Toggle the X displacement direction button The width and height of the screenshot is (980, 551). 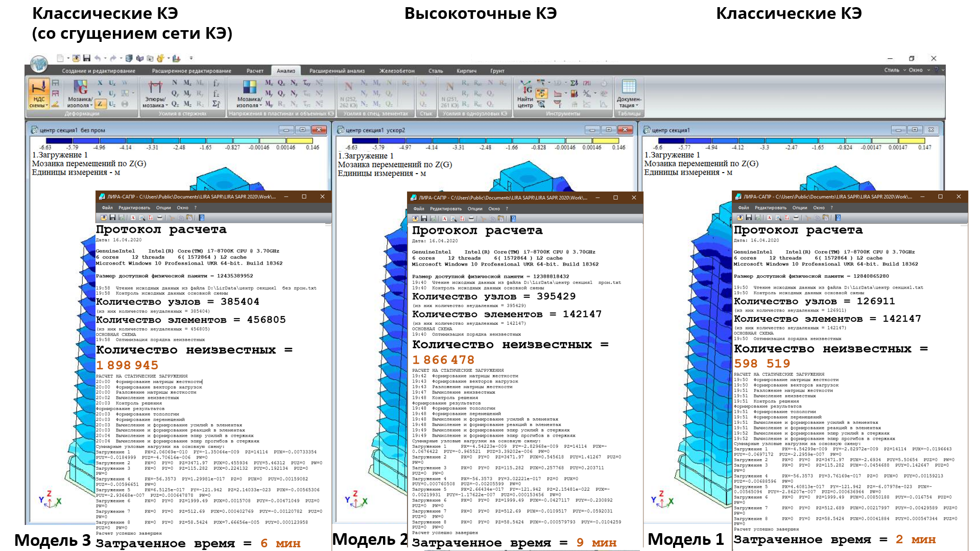[100, 83]
